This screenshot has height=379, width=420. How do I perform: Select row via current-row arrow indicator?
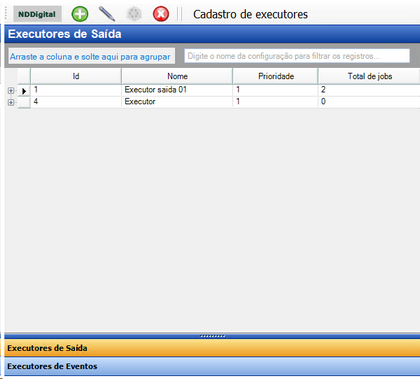point(24,91)
